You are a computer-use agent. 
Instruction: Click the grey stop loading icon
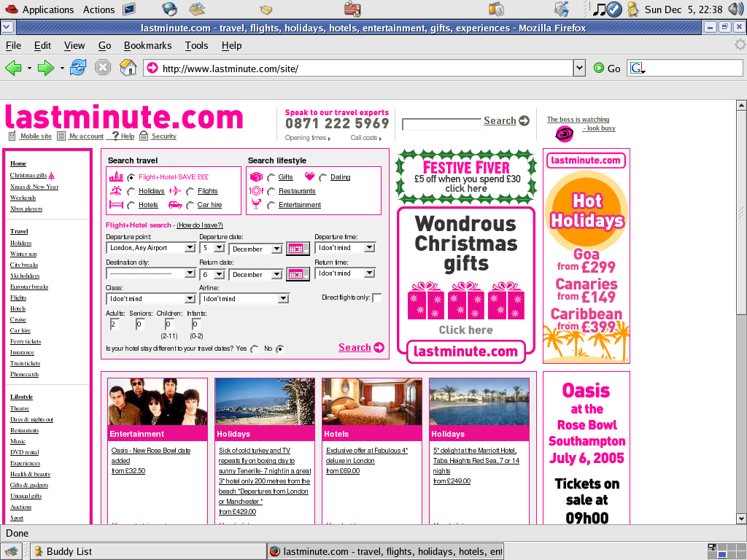102,68
